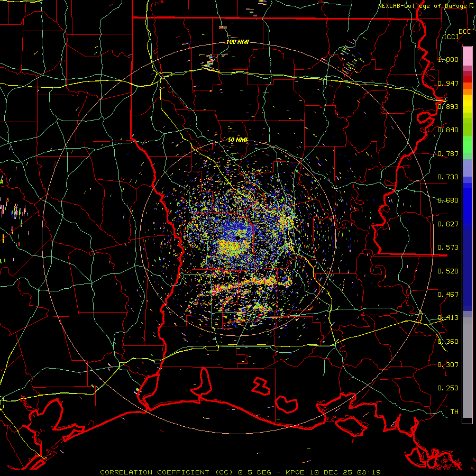Click the 0.733 scale value
This screenshot has width=476, height=476.
point(448,177)
